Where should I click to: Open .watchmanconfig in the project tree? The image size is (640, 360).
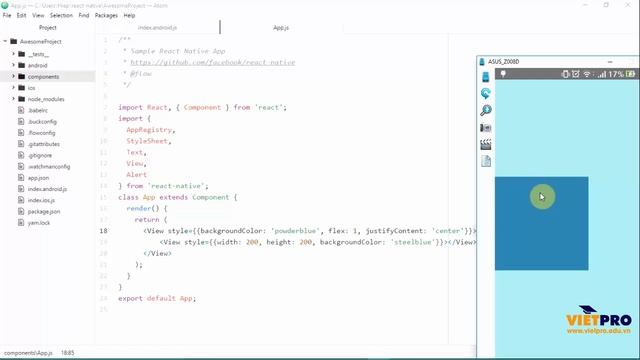(49, 167)
